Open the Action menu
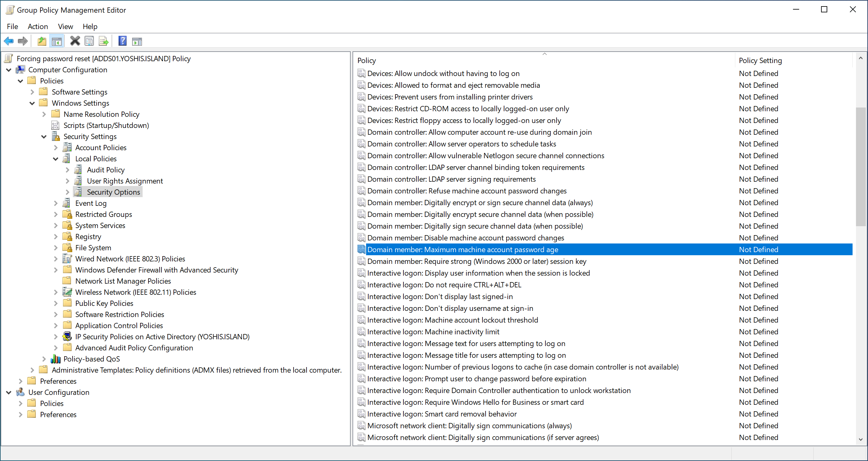This screenshot has height=461, width=868. click(x=38, y=26)
